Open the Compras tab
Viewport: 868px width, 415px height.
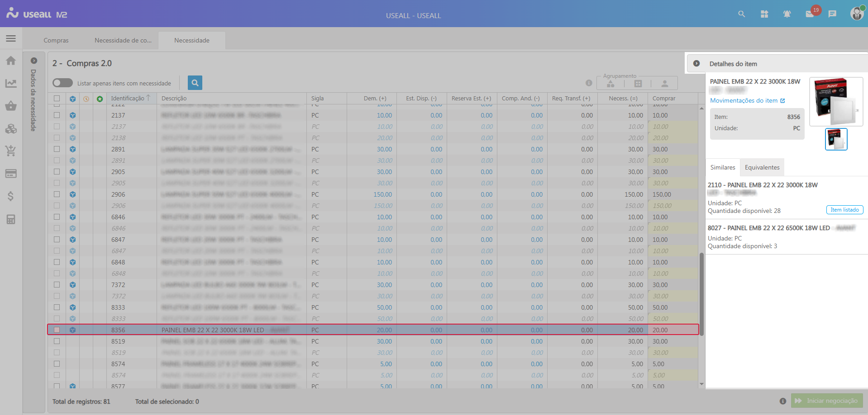(56, 40)
